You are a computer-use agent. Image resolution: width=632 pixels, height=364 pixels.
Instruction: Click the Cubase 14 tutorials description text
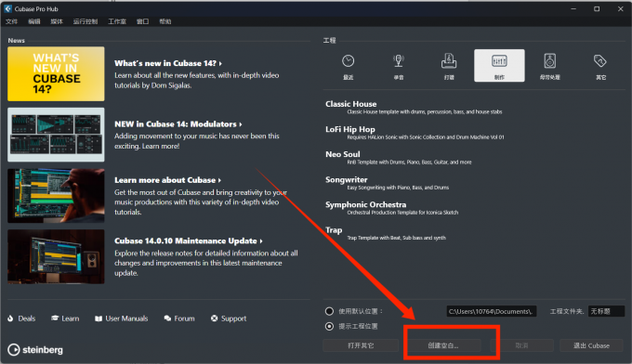point(197,80)
